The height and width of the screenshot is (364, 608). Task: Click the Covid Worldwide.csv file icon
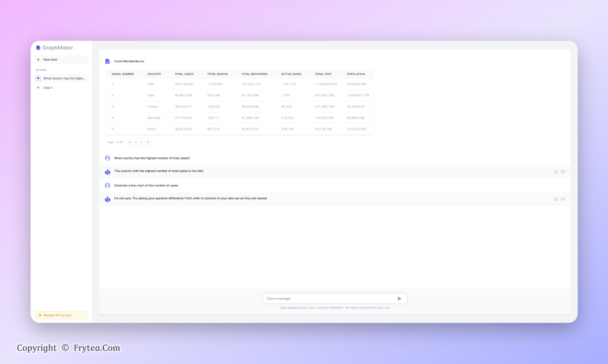click(107, 61)
